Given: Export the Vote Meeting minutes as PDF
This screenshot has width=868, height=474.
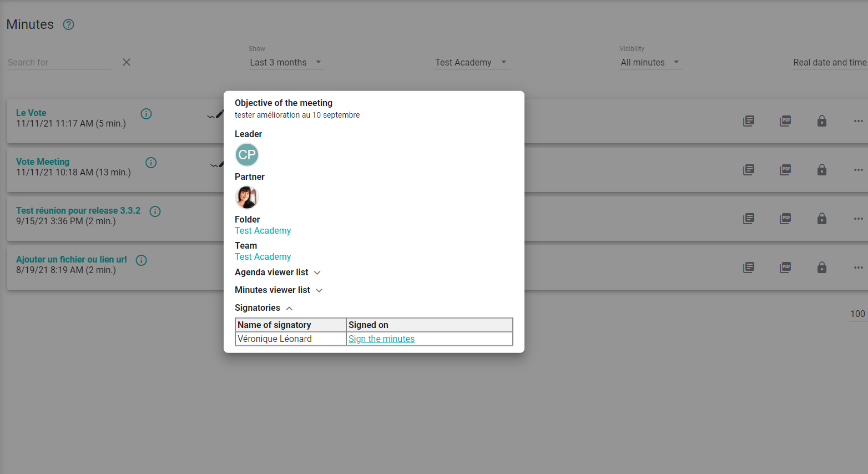Looking at the screenshot, I should (x=785, y=170).
